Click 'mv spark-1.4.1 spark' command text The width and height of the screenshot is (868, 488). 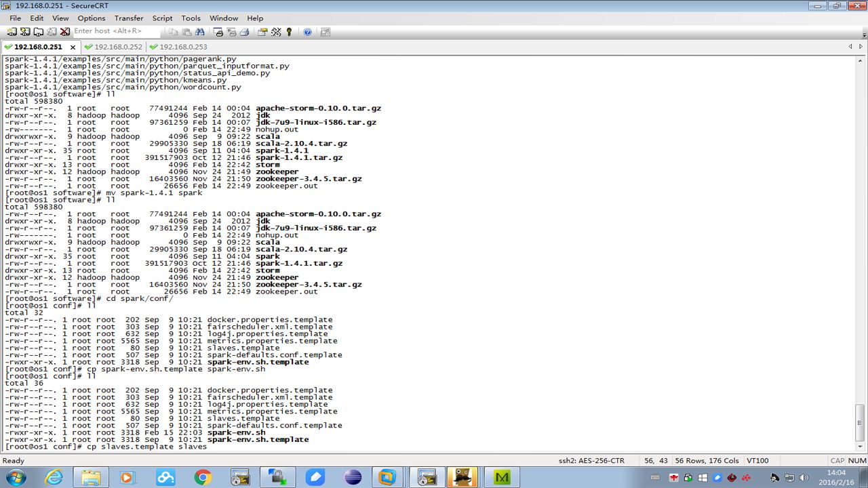pyautogui.click(x=154, y=193)
